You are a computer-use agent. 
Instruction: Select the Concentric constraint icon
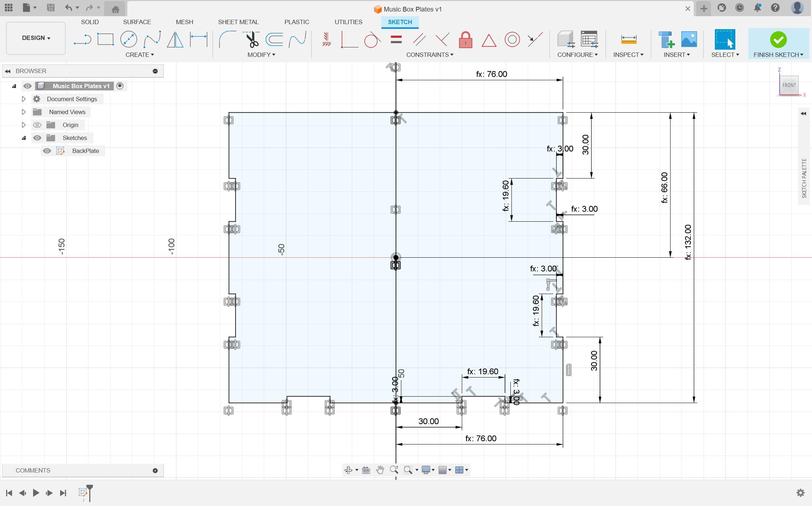tap(512, 40)
